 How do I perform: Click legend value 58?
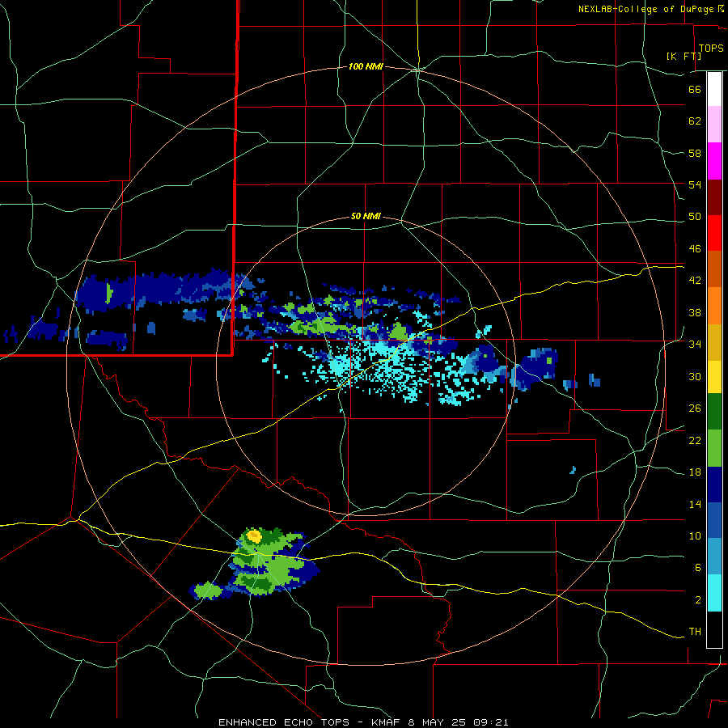tap(695, 153)
